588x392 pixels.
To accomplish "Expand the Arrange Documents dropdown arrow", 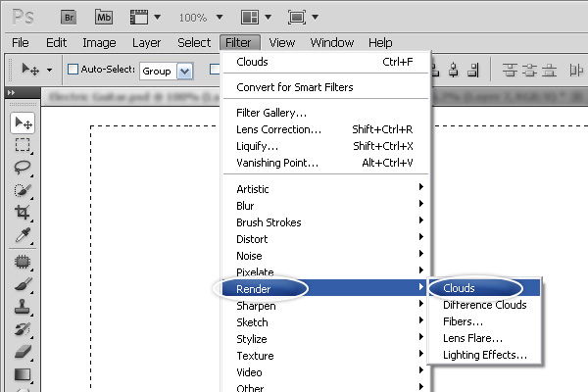I will pyautogui.click(x=268, y=17).
